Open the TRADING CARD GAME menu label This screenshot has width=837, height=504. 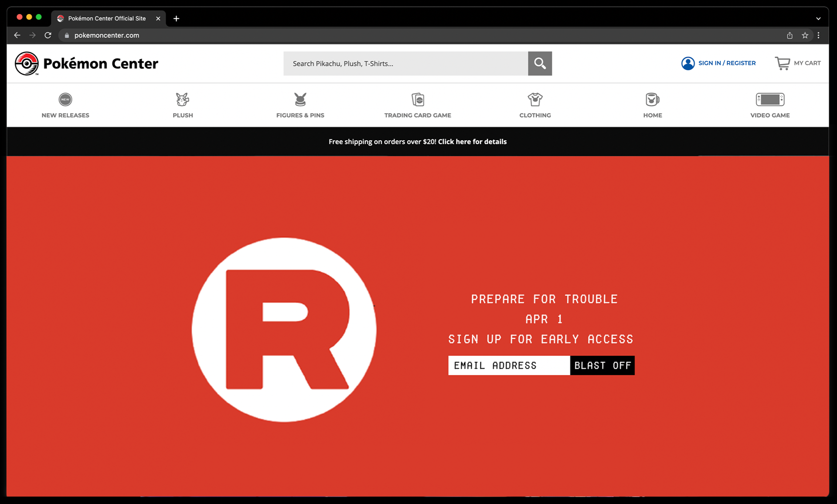click(418, 115)
